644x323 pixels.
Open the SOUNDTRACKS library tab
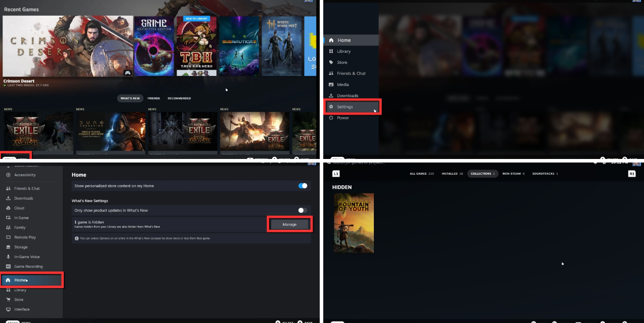tap(545, 174)
